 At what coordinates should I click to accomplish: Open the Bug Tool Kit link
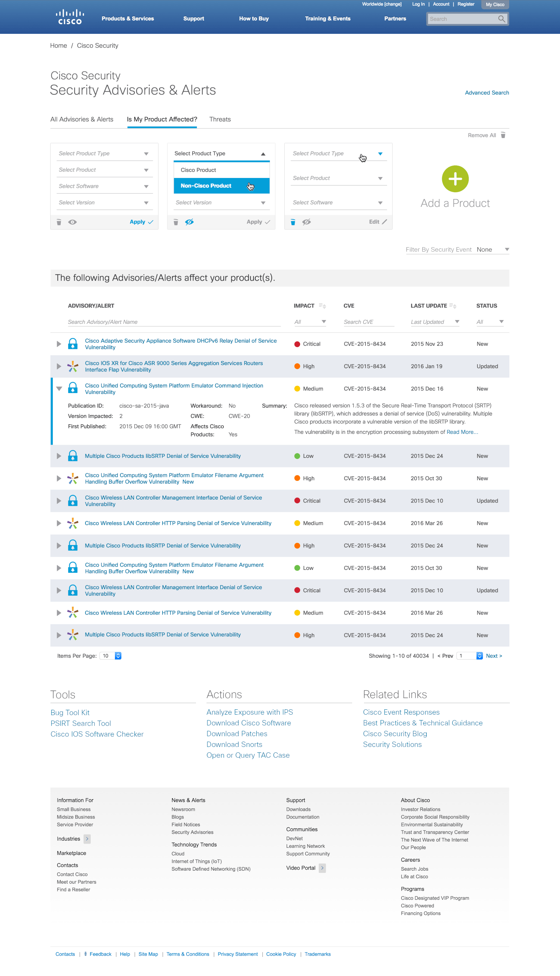click(x=70, y=713)
